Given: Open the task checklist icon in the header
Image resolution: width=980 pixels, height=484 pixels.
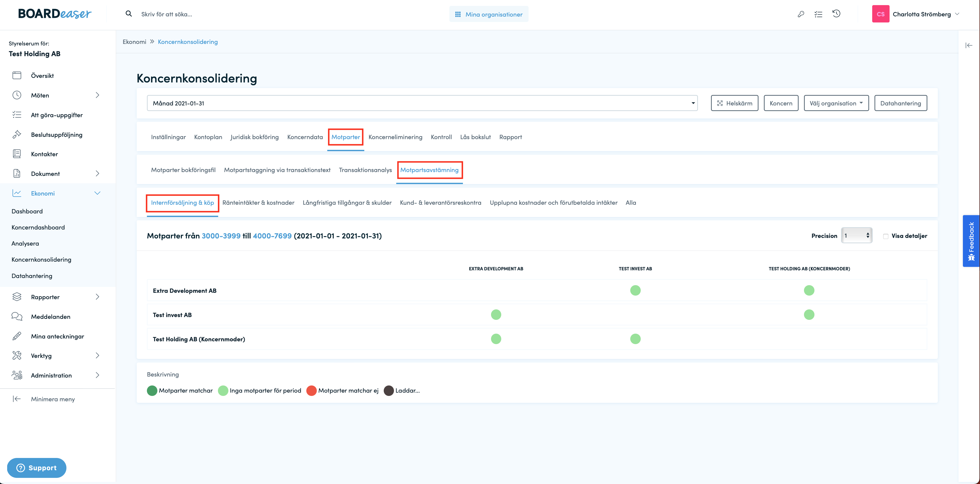Looking at the screenshot, I should 818,14.
